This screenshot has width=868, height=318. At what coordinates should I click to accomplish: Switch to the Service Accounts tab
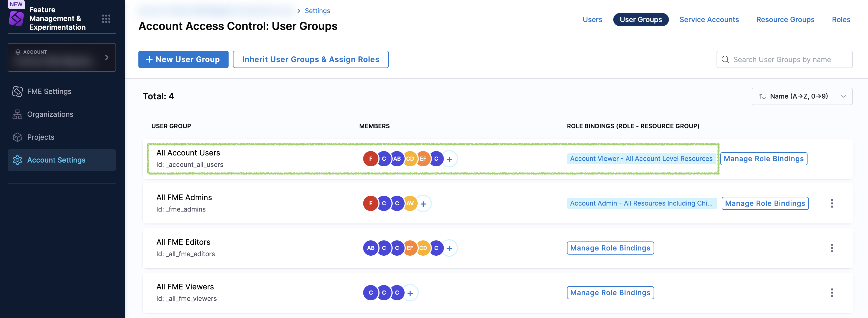709,20
